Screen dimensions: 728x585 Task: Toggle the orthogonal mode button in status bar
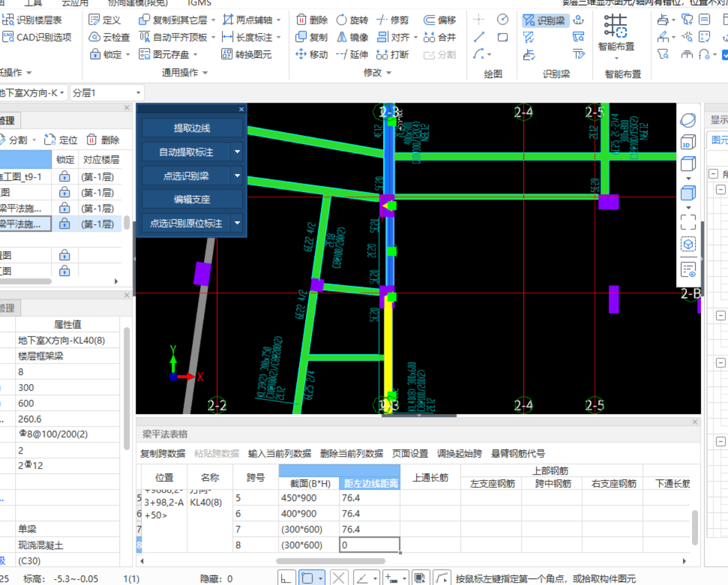[287, 578]
